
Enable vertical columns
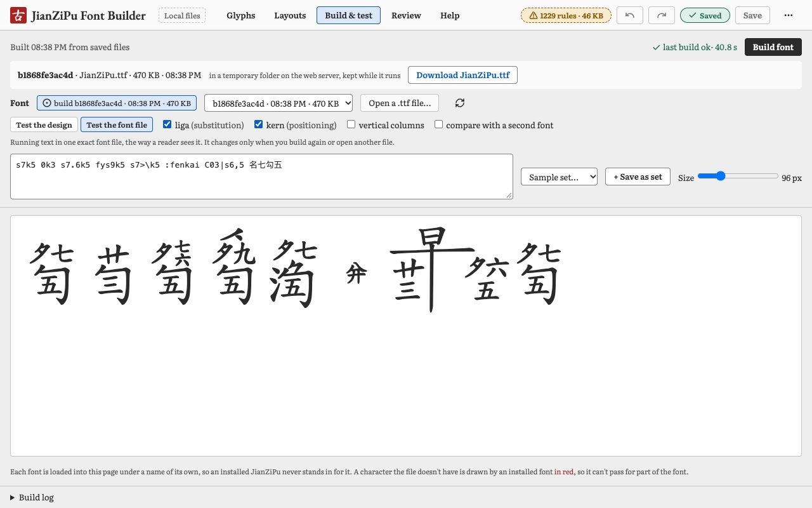[x=351, y=124]
